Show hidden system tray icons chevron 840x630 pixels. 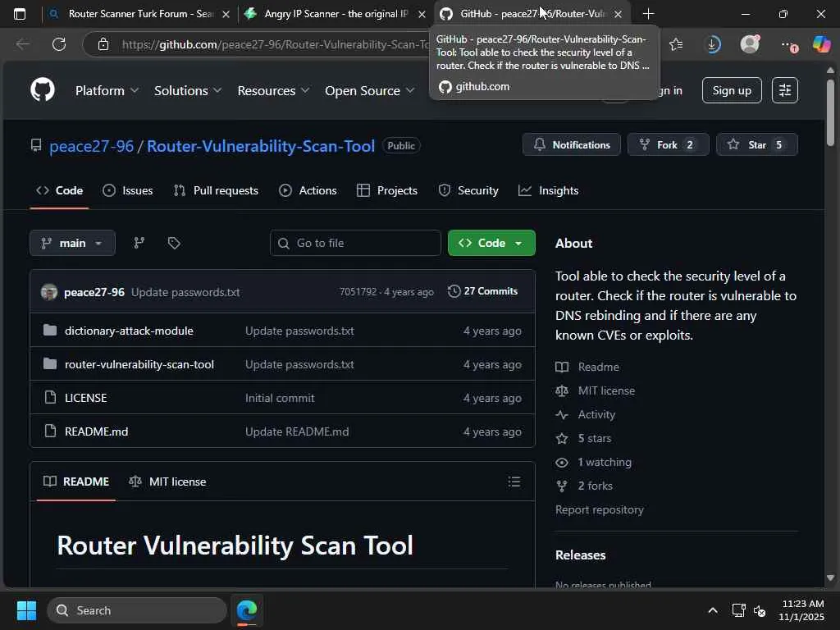(713, 610)
